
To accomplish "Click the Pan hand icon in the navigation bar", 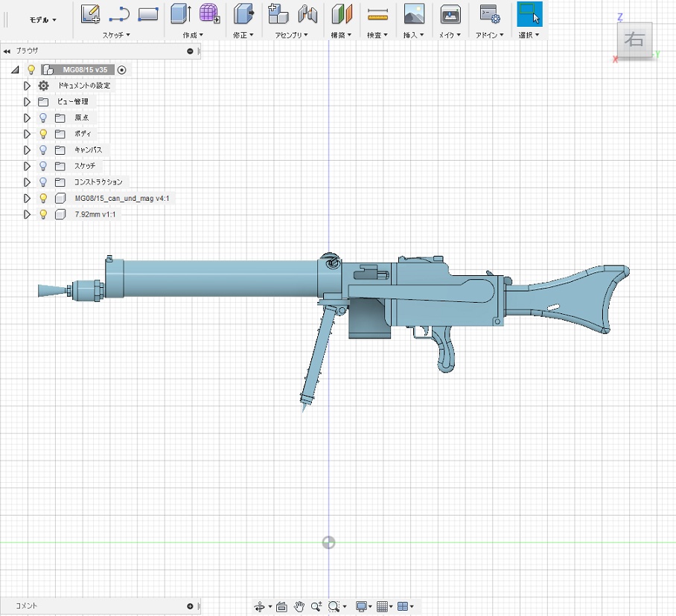I will tap(299, 606).
